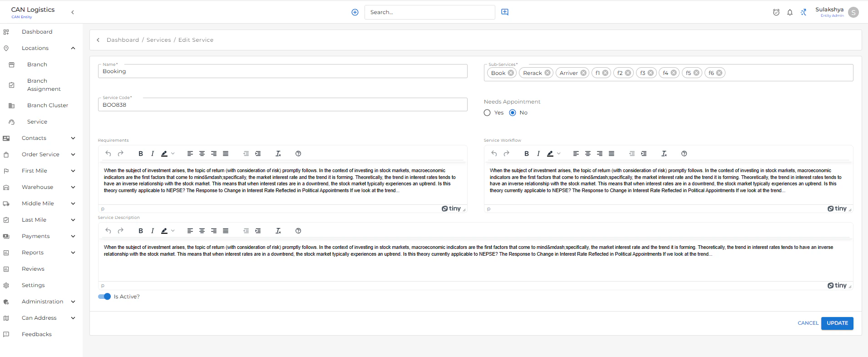This screenshot has height=357, width=868.
Task: Open highlight color dropdown in Requirements editor
Action: (x=173, y=154)
